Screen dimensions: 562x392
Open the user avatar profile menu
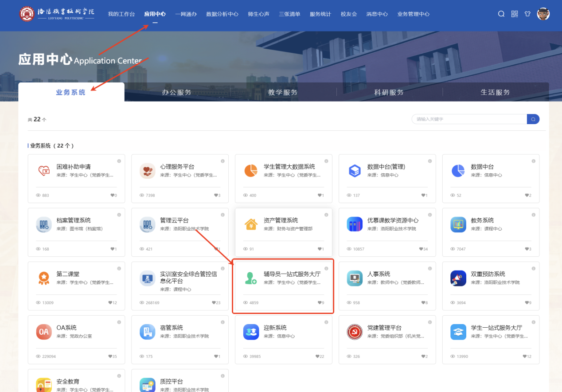[543, 14]
